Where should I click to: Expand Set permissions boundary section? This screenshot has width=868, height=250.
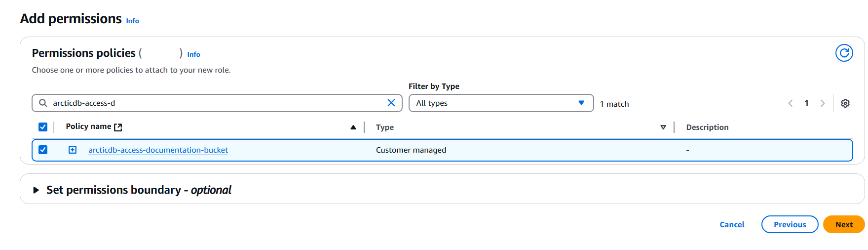(36, 190)
